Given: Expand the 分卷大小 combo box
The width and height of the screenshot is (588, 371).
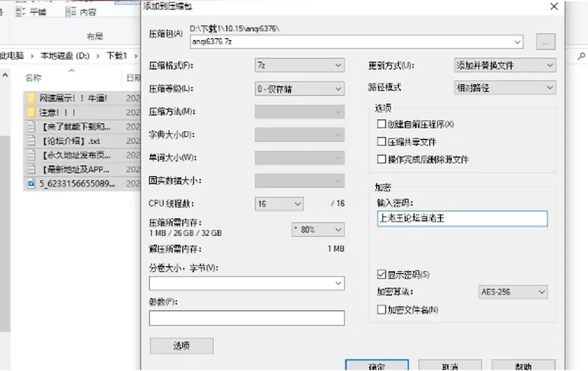Looking at the screenshot, I should pyautogui.click(x=338, y=283).
